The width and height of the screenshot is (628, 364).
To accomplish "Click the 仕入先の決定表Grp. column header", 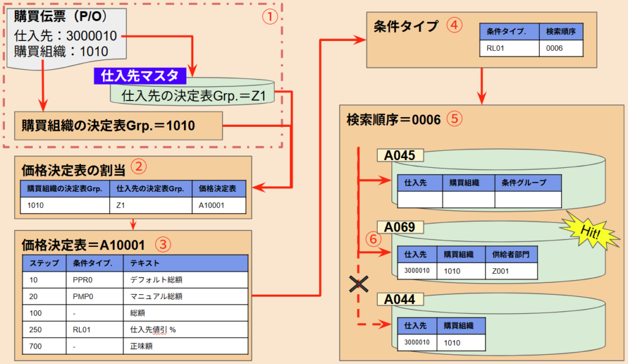I will tap(151, 189).
